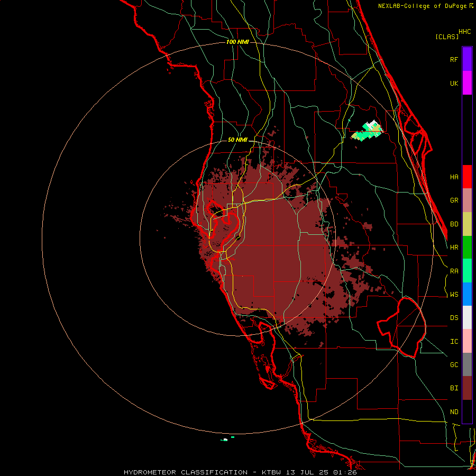This screenshot has width=476, height=476.
Task: Select the 'IC' legend label
Action: click(454, 342)
